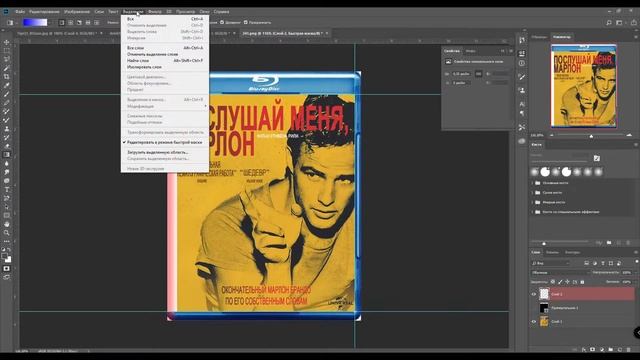Hide the Слой 1 layer eye
640x360 pixels.
(x=533, y=322)
